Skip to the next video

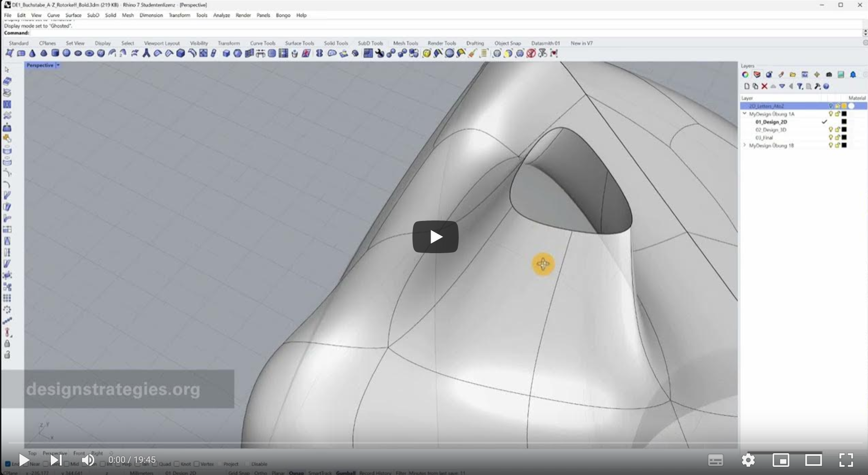(x=56, y=460)
